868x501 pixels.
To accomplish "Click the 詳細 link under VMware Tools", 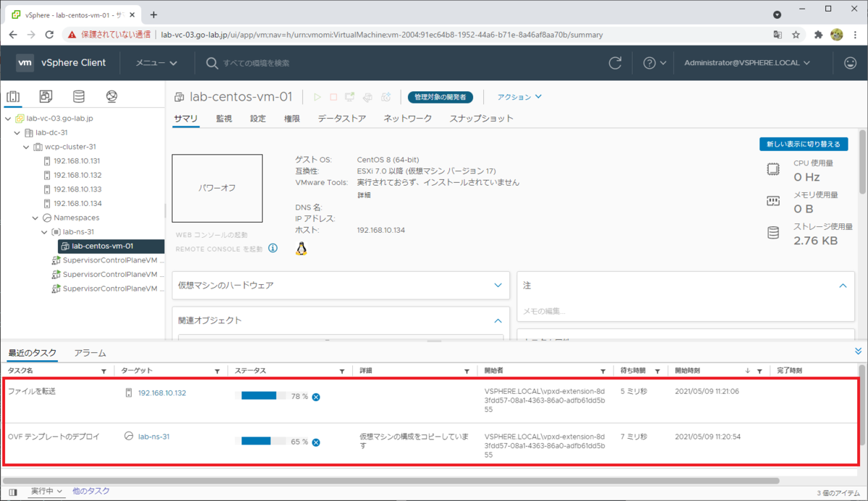I will (364, 195).
